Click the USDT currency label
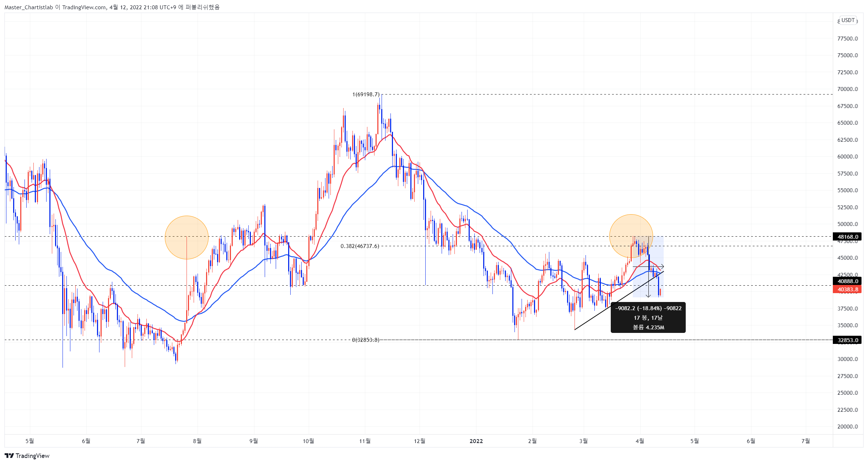The height and width of the screenshot is (464, 868). point(848,20)
